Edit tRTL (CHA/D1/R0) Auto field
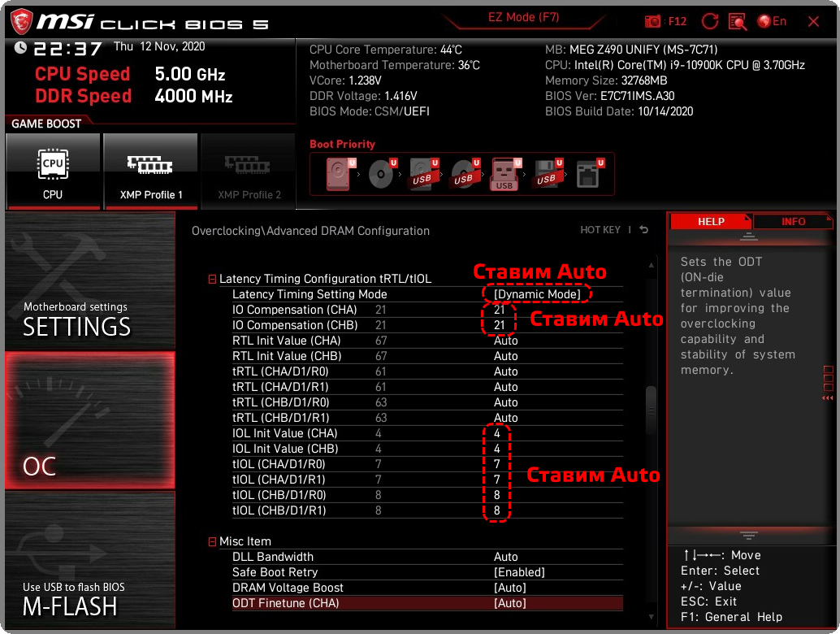Screen dimensions: 840x634 506,371
